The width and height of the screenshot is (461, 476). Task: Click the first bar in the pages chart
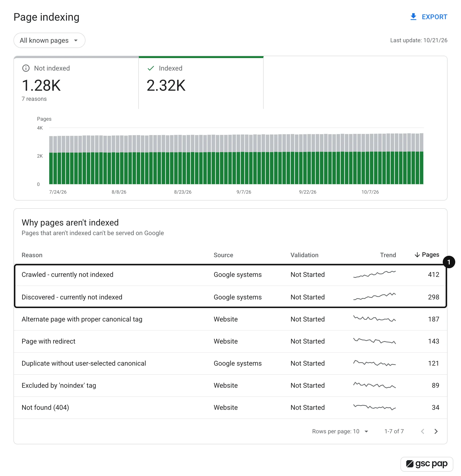51,160
